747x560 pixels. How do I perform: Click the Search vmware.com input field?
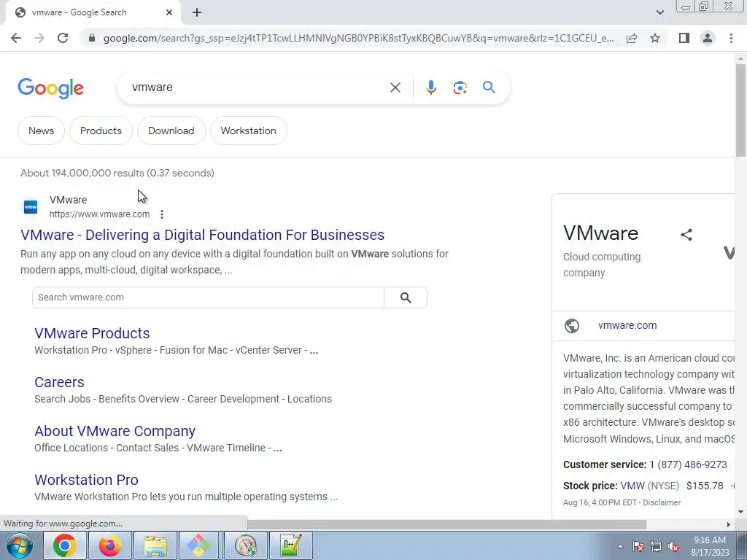pyautogui.click(x=208, y=297)
